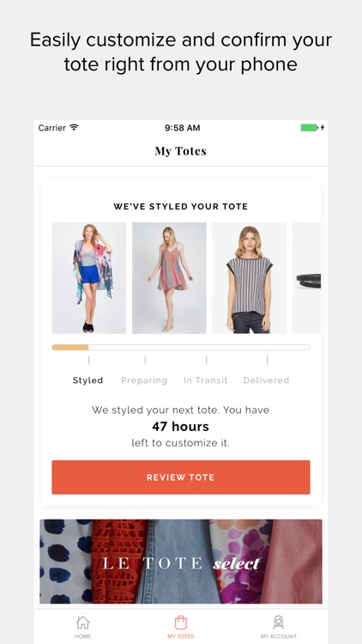This screenshot has width=362, height=644.
Task: Tap the charging bolt icon
Action: [323, 128]
